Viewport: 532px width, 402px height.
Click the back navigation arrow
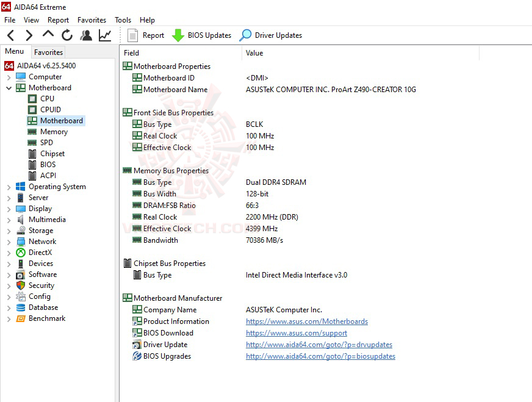(10, 35)
